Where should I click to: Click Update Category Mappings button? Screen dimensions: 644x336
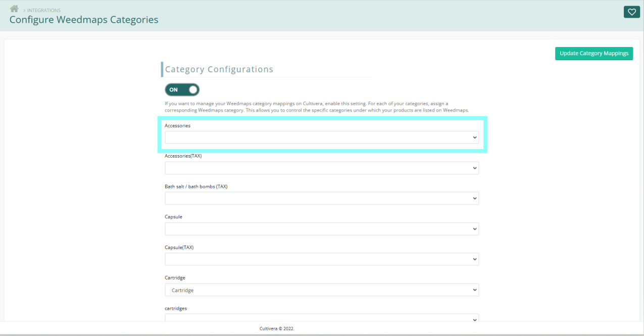(593, 54)
